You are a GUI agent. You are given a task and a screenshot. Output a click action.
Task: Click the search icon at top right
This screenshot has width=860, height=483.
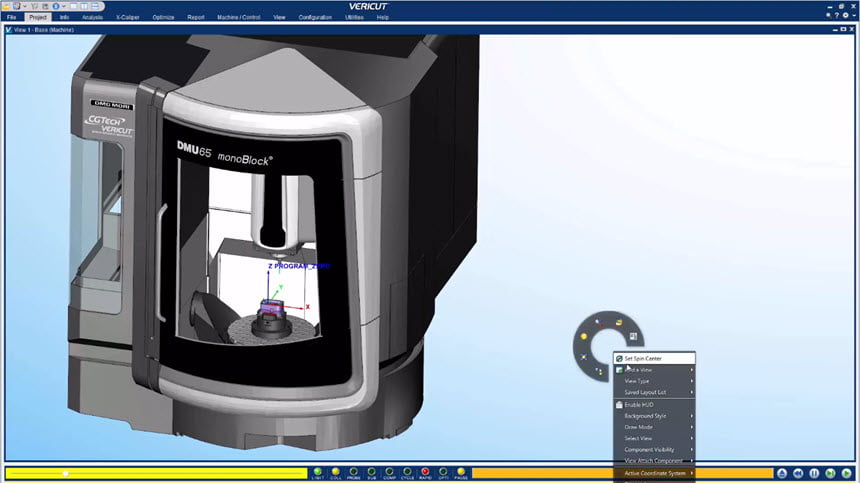828,15
